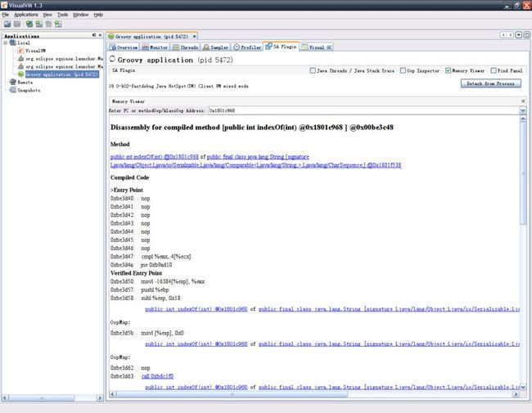Minimize the Applications panel with its arrow icon
This screenshot has width=532, height=413.
coord(94,35)
